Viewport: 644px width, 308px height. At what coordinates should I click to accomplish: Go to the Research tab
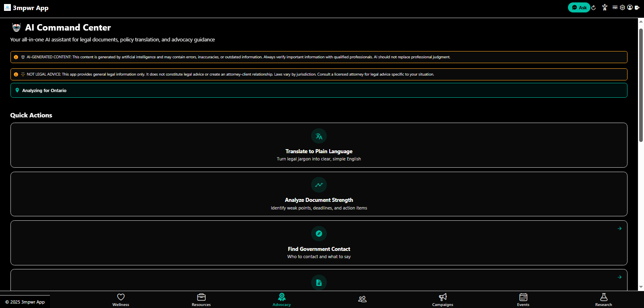pos(604,300)
